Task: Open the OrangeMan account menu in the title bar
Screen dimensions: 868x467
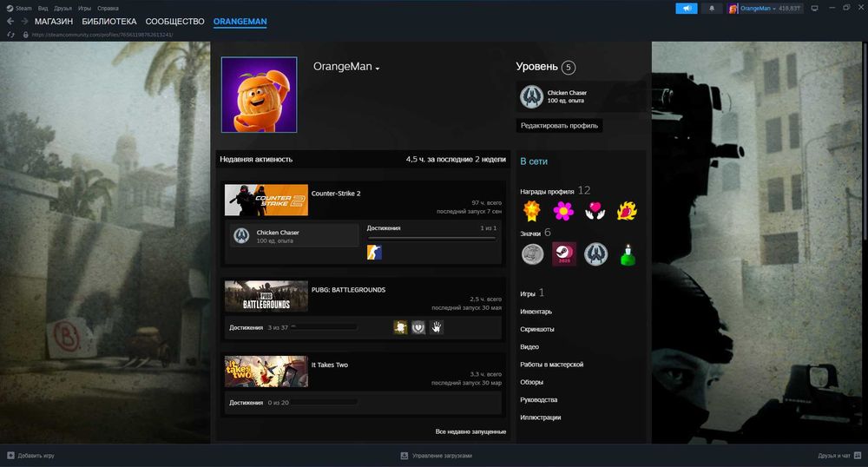Action: [765, 9]
